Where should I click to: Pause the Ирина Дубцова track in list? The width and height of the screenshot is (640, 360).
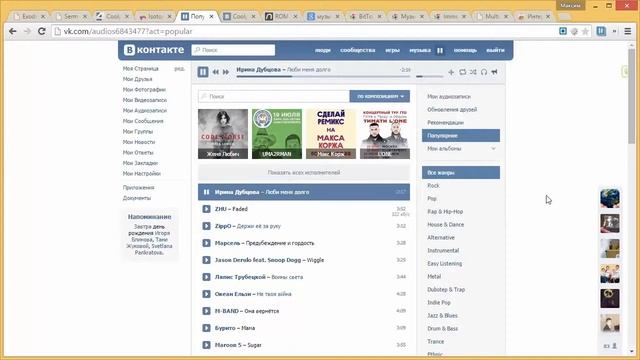[207, 192]
